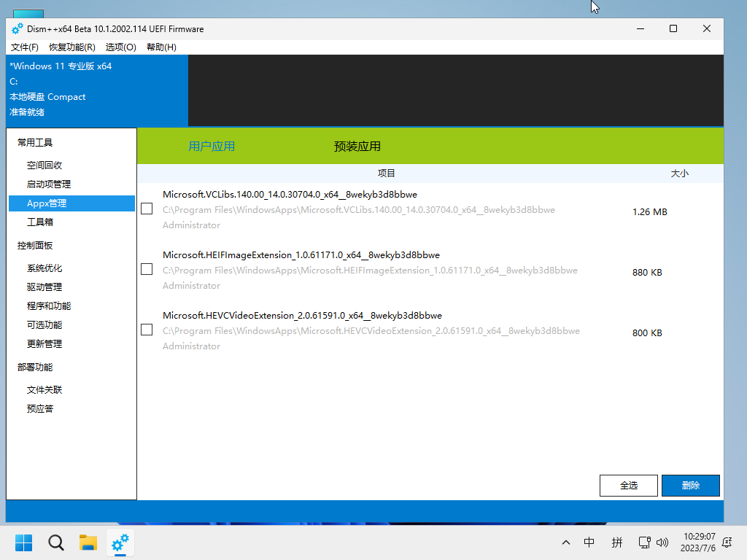Open the Windows Start menu

(x=23, y=542)
